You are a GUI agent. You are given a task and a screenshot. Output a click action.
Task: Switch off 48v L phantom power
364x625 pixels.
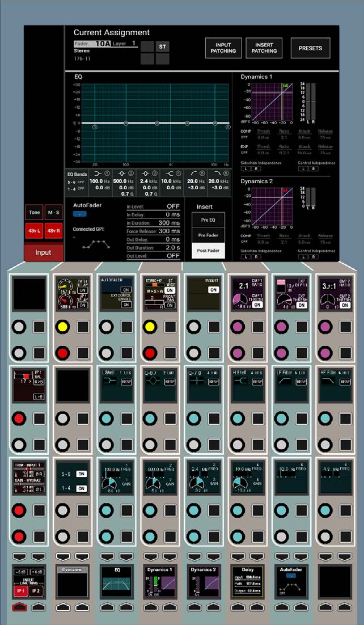point(34,231)
